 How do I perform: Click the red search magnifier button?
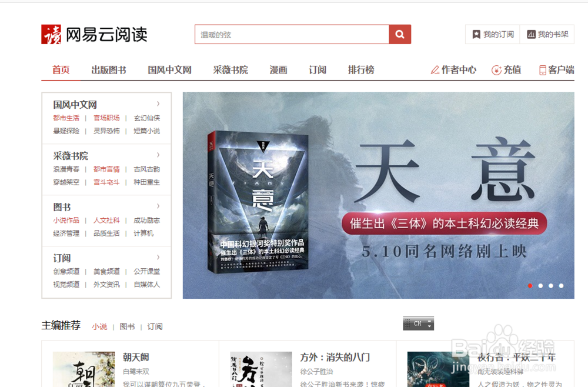400,35
